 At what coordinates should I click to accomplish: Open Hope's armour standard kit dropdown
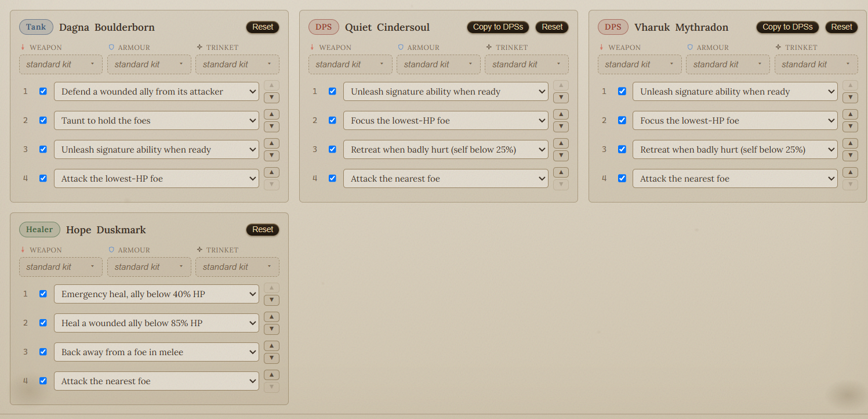pyautogui.click(x=149, y=267)
